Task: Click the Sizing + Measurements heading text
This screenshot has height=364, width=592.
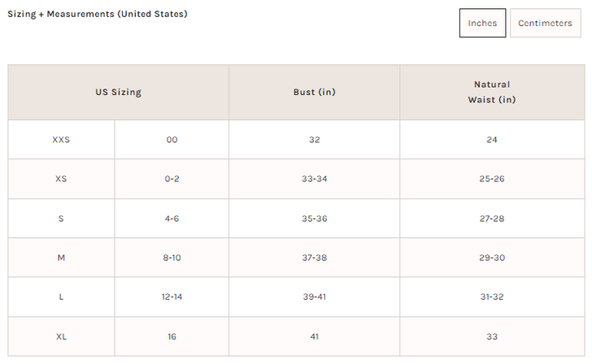Action: pos(98,14)
